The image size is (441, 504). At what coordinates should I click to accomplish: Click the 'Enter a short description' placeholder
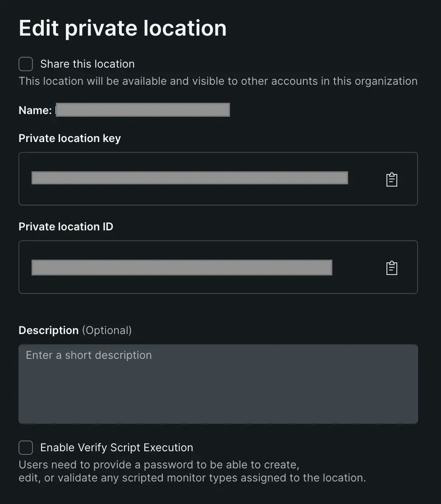88,355
